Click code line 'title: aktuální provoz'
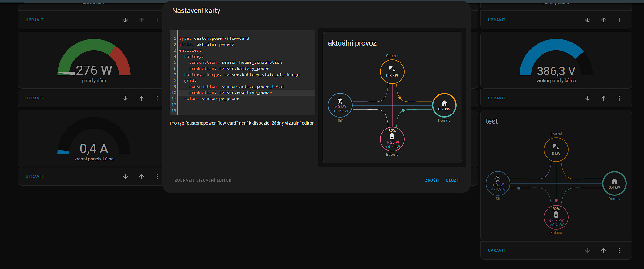The width and height of the screenshot is (644, 269). coord(206,45)
